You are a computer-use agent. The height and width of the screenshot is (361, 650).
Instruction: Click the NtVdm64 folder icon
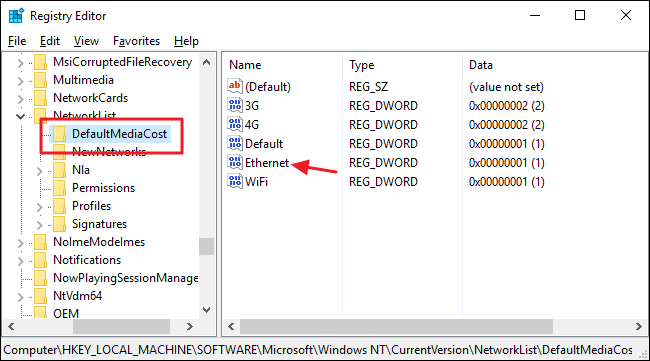40,296
